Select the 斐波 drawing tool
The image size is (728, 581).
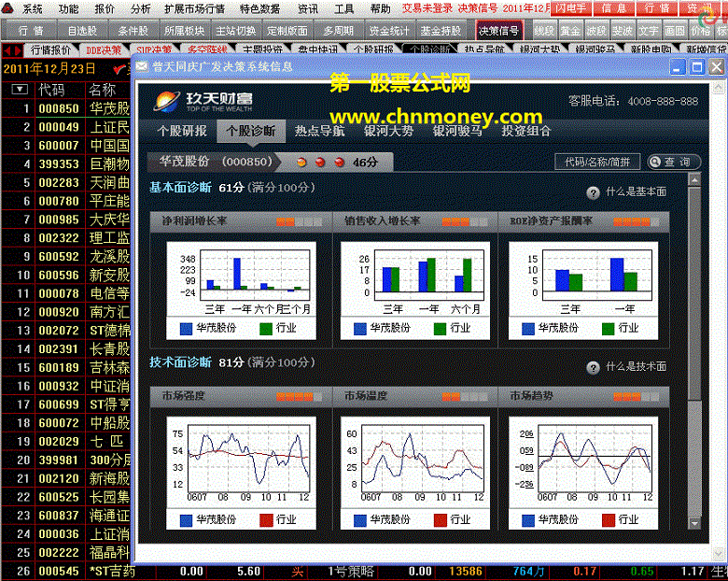pyautogui.click(x=622, y=31)
